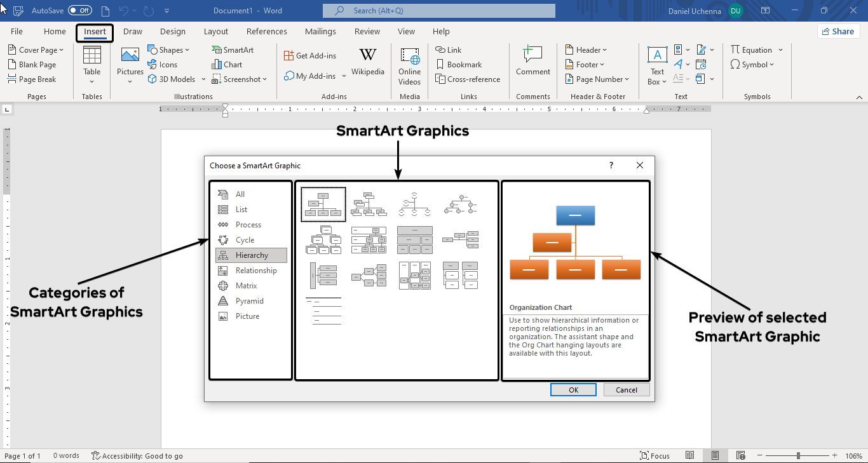The width and height of the screenshot is (868, 463).
Task: Click the SmartArt icon in Illustrations
Action: pos(217,50)
